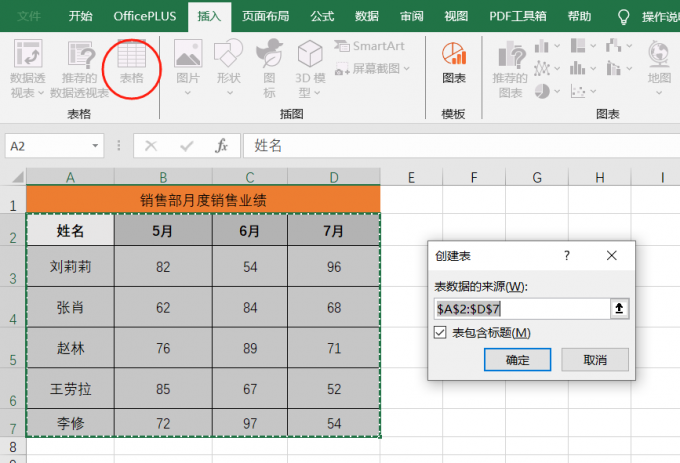Screen dimensions: 680x463
Task: Click the PivotTable (数据透视表) icon
Action: [28, 53]
